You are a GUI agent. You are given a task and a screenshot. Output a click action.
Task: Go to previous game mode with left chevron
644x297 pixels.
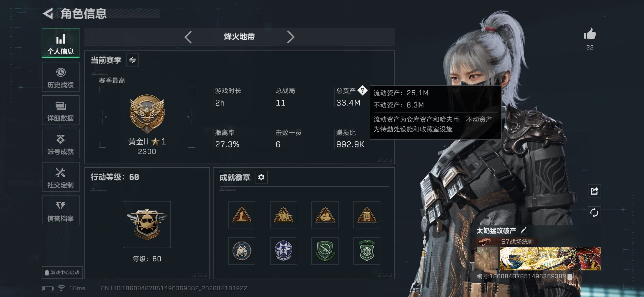[188, 37]
